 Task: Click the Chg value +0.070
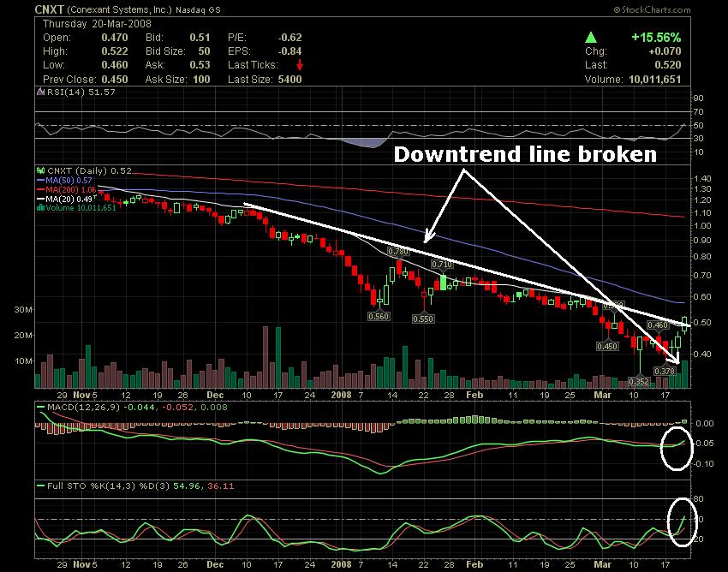pyautogui.click(x=665, y=51)
